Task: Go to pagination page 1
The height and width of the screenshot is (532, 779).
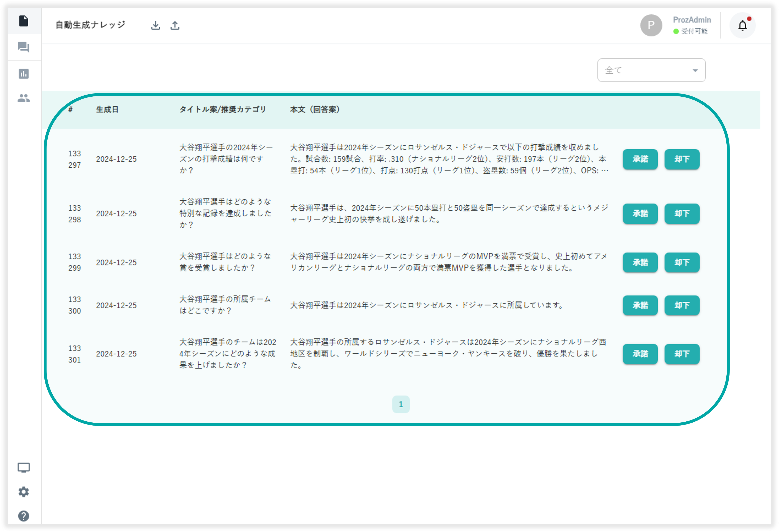Action: point(401,404)
